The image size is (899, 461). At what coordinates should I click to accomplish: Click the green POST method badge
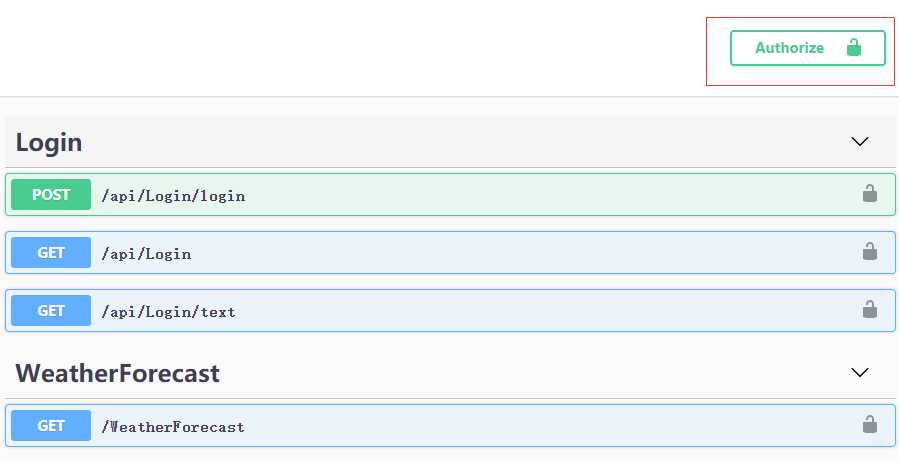tap(51, 195)
